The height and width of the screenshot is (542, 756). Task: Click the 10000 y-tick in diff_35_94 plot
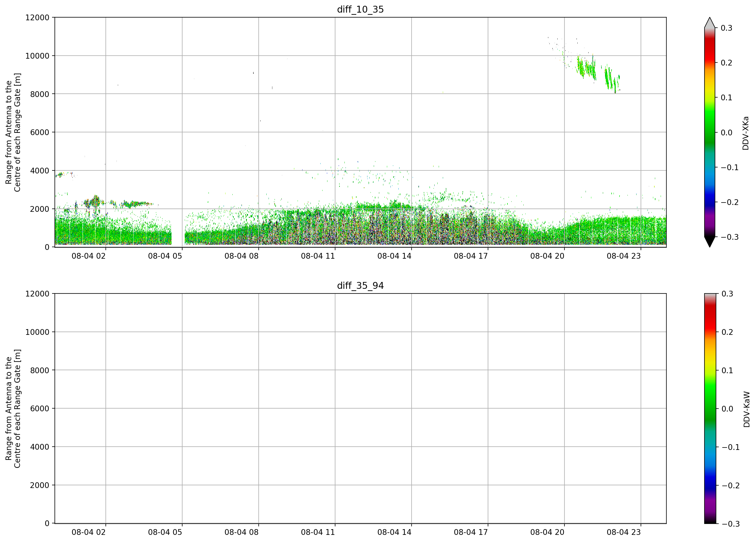point(37,332)
